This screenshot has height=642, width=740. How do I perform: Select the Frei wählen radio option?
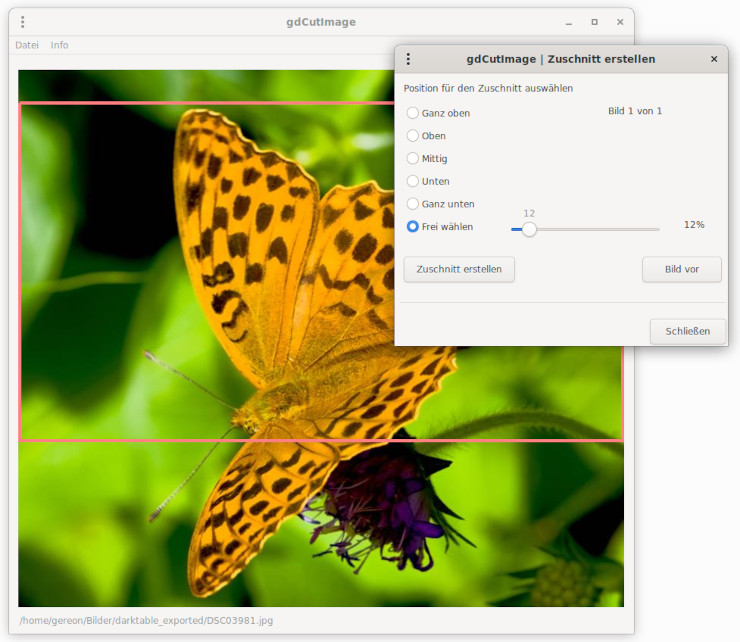point(413,227)
